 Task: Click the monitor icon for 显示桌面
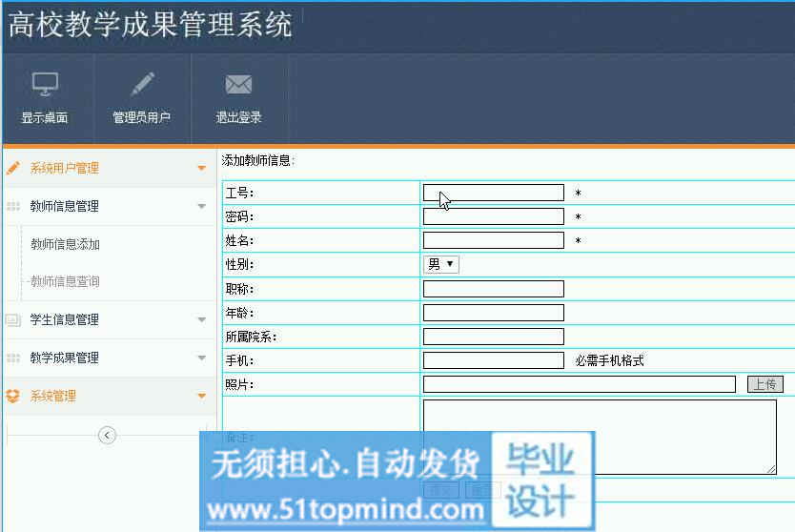[45, 85]
